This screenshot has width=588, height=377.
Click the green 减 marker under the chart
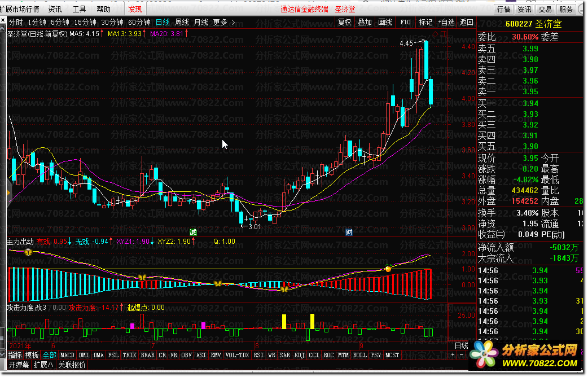(x=193, y=232)
